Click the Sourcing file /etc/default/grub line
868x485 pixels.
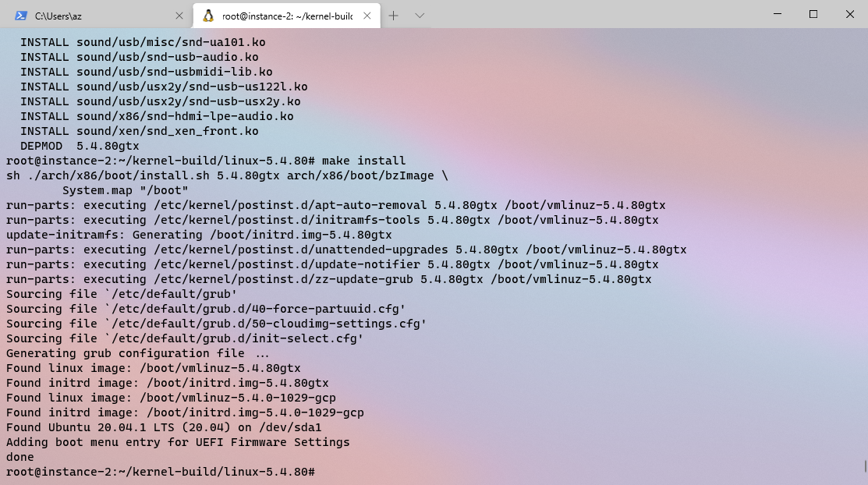click(x=117, y=294)
